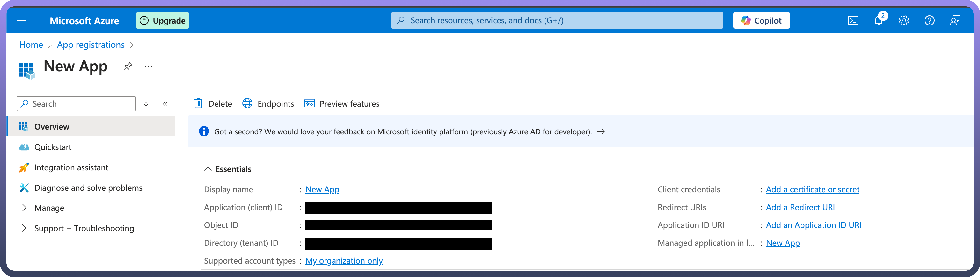Open Diagnose and solve problems
Viewport: 980px width, 277px height.
point(88,188)
